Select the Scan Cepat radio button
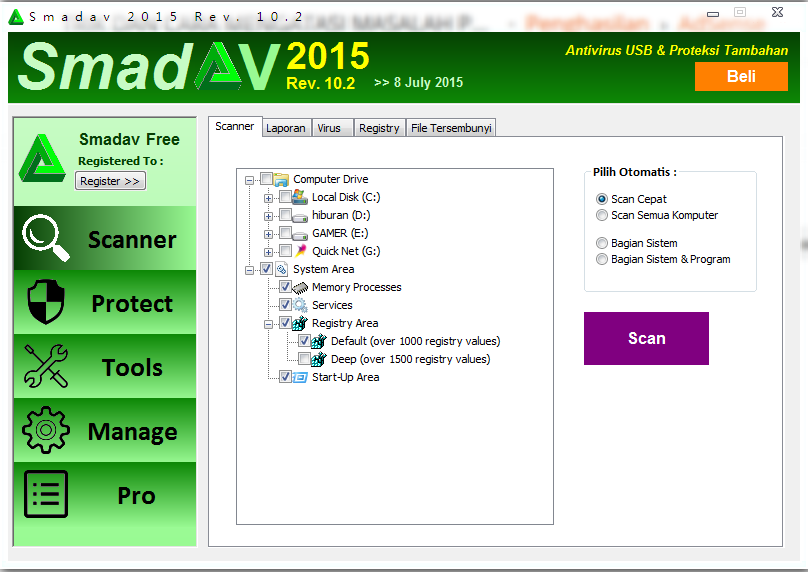The height and width of the screenshot is (572, 808). (x=601, y=199)
